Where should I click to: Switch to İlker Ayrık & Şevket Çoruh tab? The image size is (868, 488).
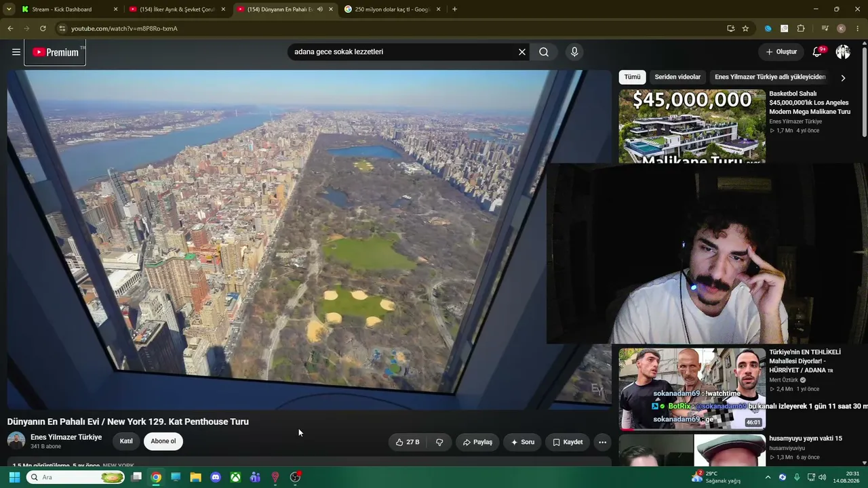point(178,9)
